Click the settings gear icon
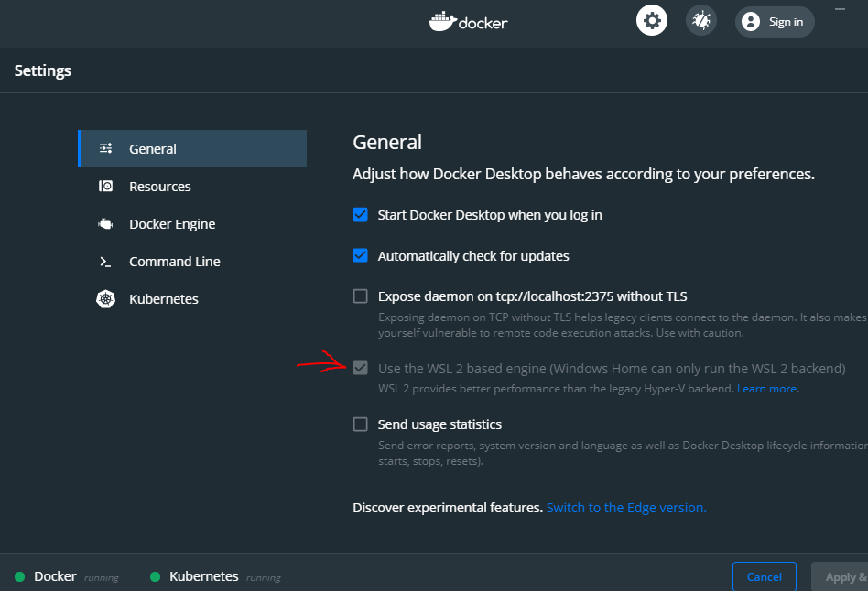The image size is (868, 591). [x=652, y=21]
